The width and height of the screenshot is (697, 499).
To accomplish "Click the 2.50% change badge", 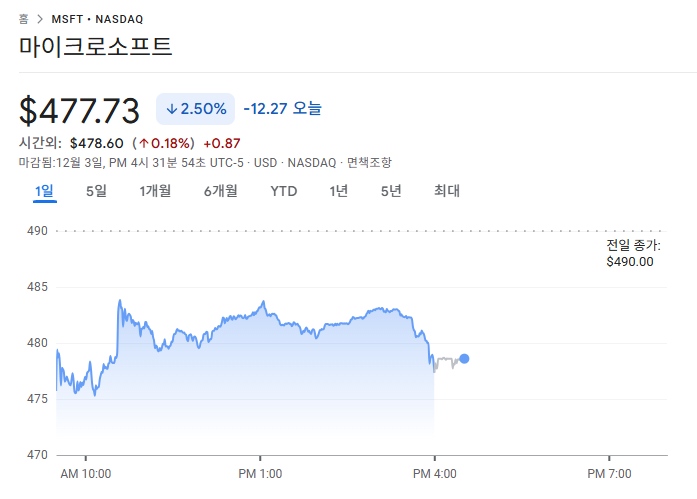I will [x=195, y=108].
